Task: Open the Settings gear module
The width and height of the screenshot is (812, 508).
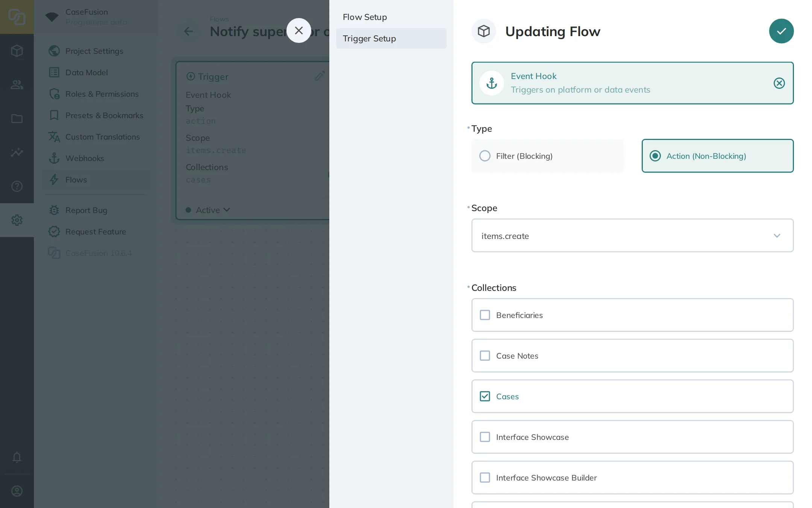Action: 17,220
